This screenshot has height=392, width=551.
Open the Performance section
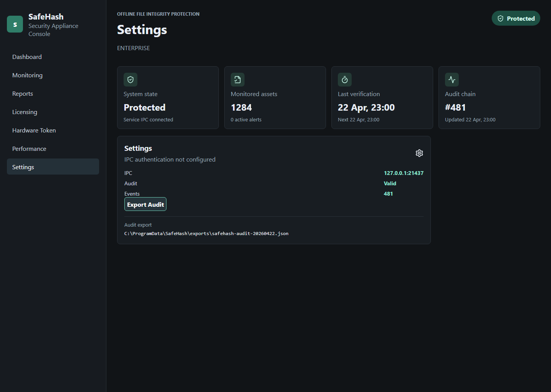29,149
